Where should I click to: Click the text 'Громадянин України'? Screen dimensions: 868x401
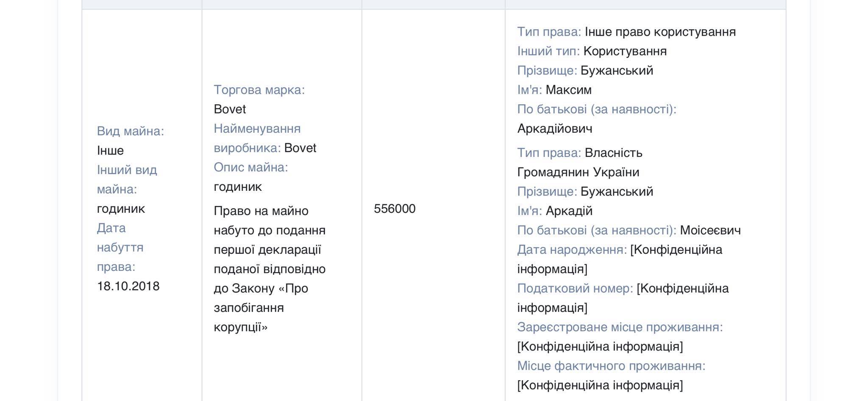pos(578,172)
